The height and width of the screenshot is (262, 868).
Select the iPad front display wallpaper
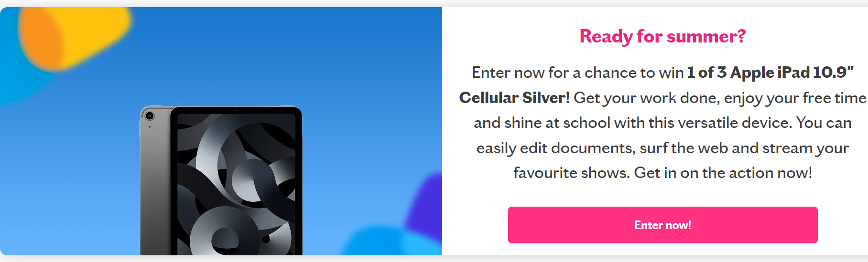[x=236, y=185]
